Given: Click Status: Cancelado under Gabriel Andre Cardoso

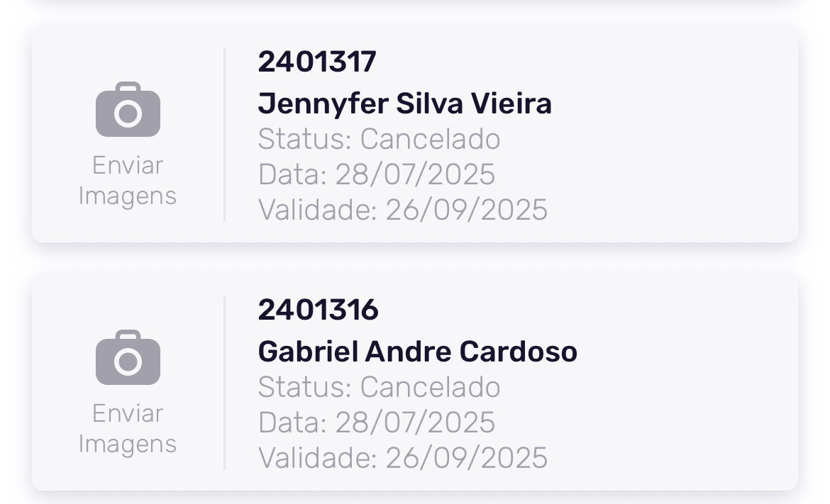Looking at the screenshot, I should 379,388.
